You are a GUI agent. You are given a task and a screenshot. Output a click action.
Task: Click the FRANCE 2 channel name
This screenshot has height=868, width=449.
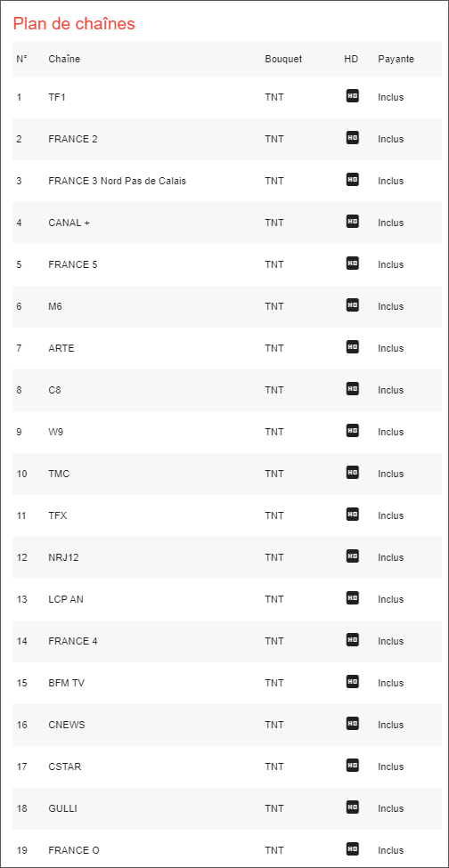(x=73, y=139)
